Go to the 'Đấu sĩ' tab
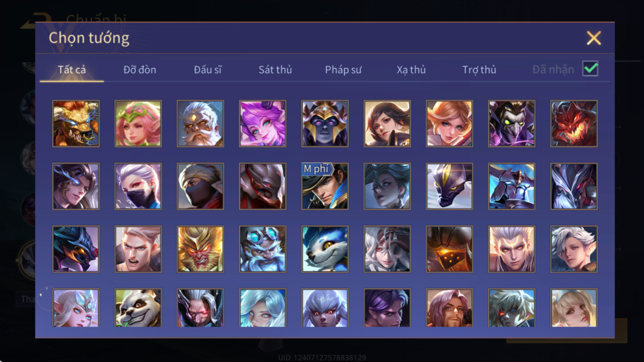This screenshot has height=362, width=644. click(208, 70)
